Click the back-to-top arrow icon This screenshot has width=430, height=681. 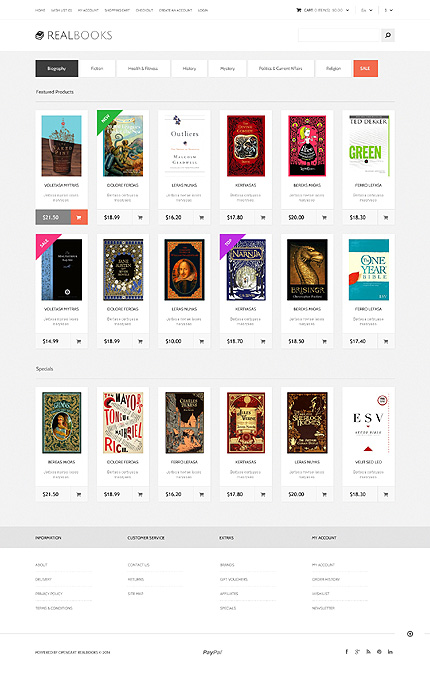coord(410,634)
